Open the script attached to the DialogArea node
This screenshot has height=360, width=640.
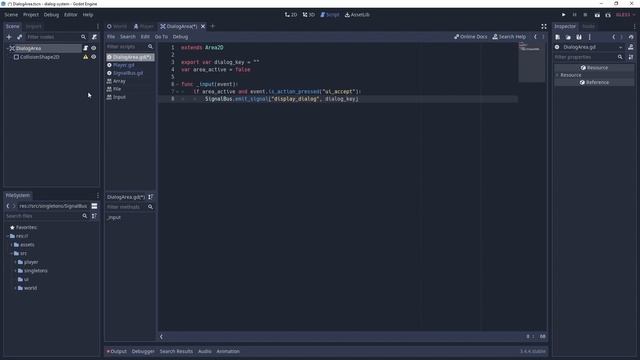click(86, 48)
